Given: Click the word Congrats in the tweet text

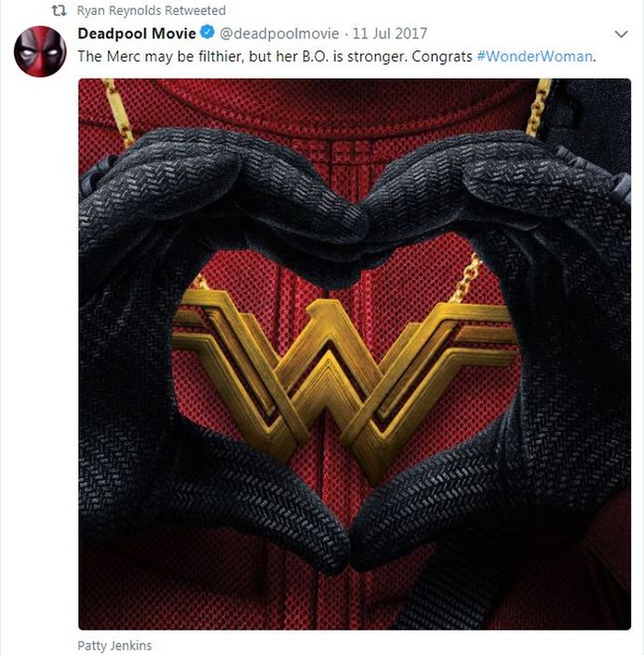Looking at the screenshot, I should point(442,57).
